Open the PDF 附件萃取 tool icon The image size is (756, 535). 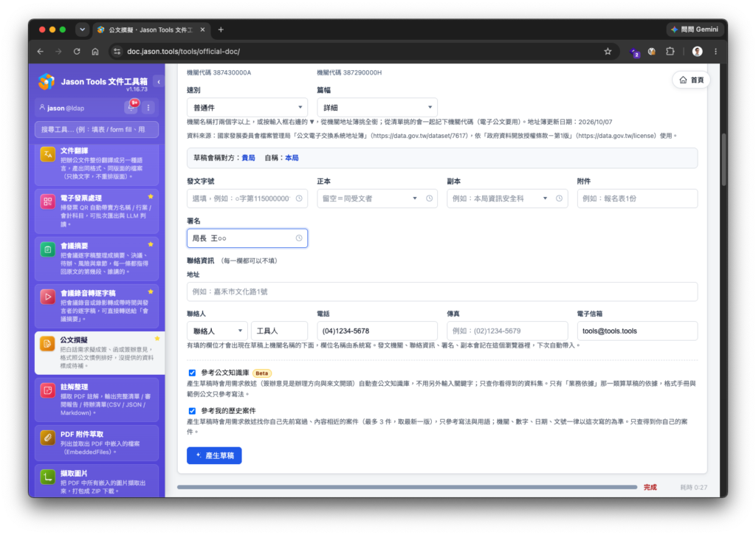tap(48, 438)
